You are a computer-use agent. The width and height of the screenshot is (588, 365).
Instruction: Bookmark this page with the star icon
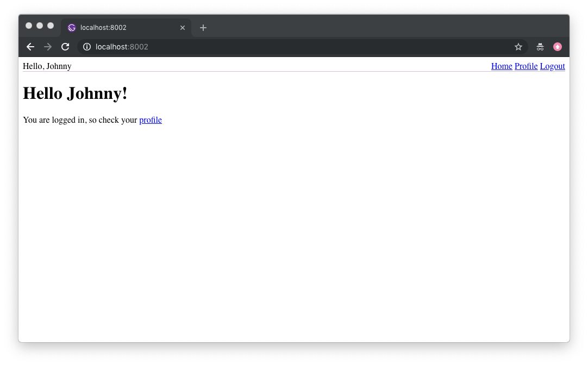(x=518, y=47)
